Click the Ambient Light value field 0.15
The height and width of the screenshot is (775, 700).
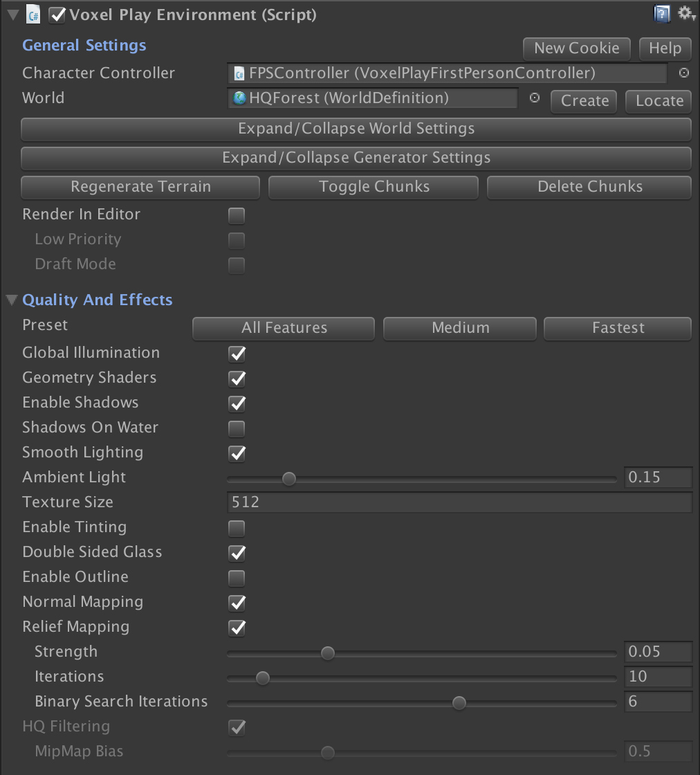pyautogui.click(x=658, y=477)
